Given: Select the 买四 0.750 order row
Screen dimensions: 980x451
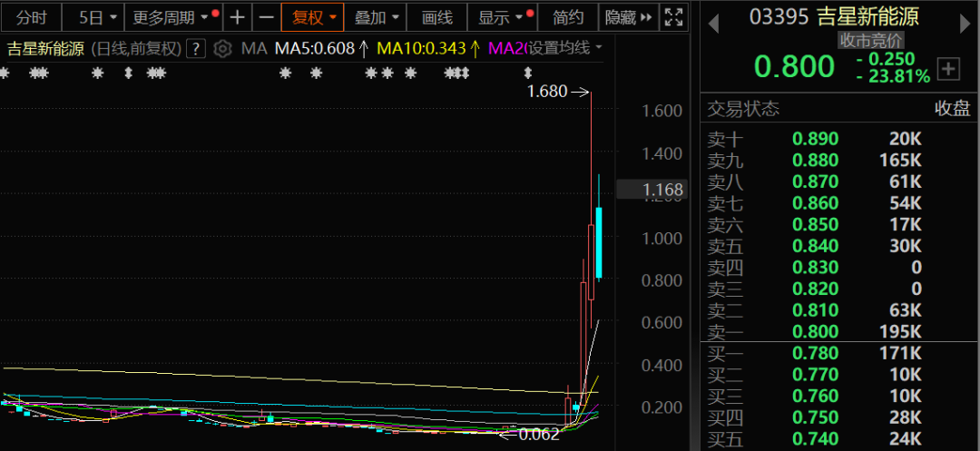Looking at the screenshot, I should tap(839, 417).
